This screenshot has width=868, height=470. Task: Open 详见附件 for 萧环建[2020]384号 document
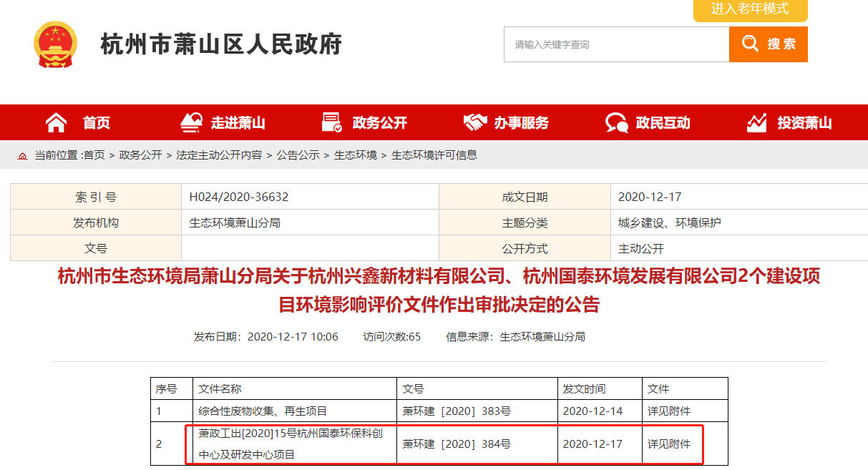(669, 444)
